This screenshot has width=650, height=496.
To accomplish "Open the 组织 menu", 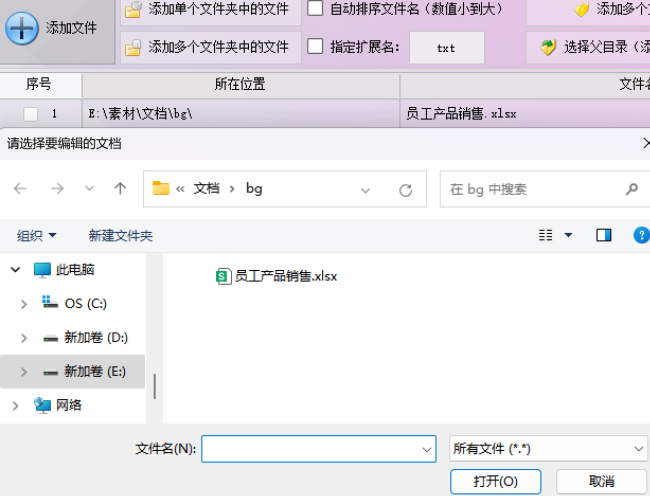I will tap(36, 236).
